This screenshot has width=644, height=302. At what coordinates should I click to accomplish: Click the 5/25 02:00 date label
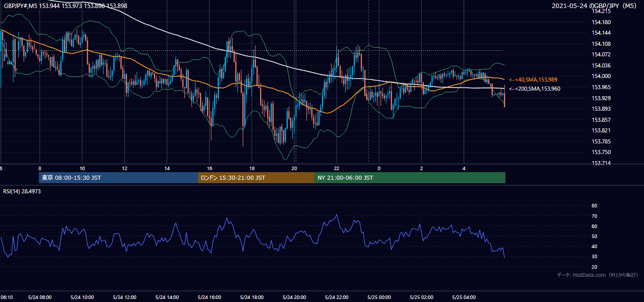pyautogui.click(x=422, y=297)
